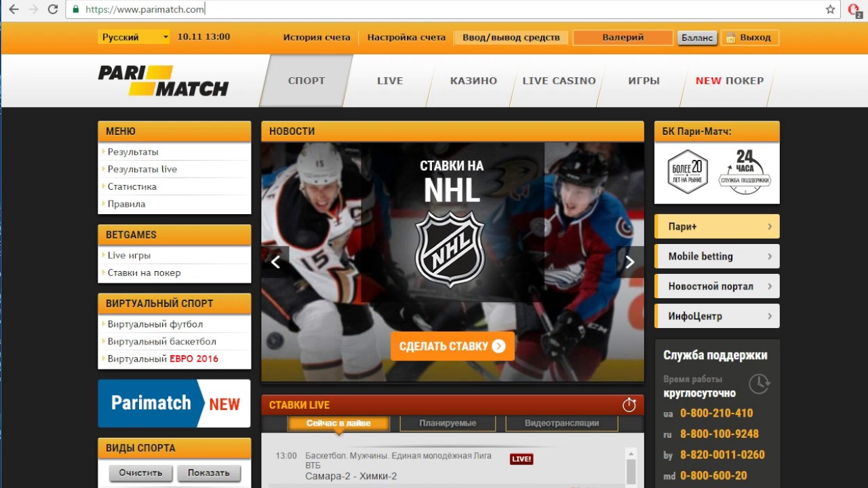This screenshot has width=868, height=488.
Task: Click ua phone number 0-800-210-410
Action: (716, 413)
